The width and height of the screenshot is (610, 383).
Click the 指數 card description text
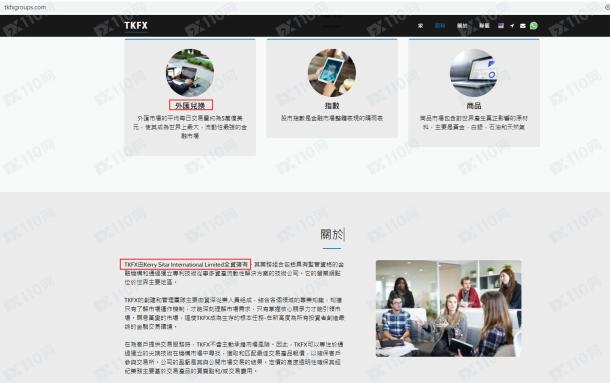pos(332,118)
